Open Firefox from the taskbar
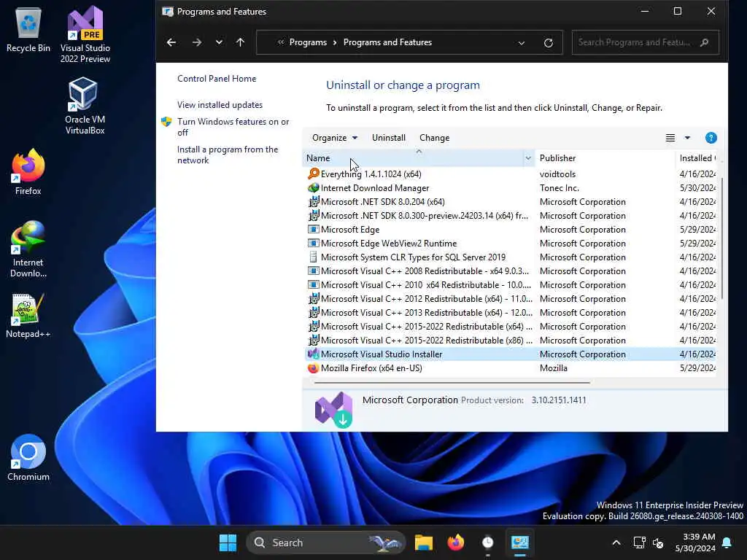This screenshot has height=560, width=747. click(455, 542)
